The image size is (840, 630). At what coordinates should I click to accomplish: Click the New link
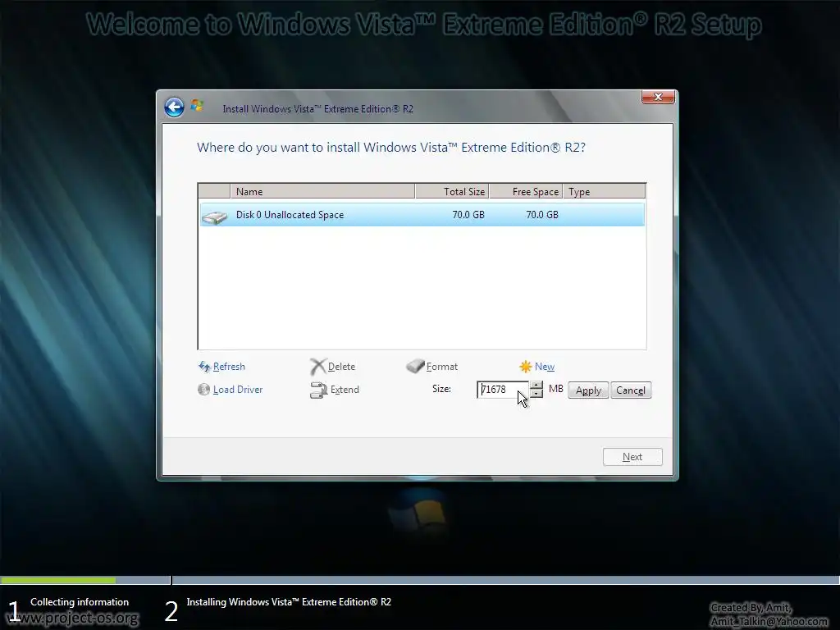pyautogui.click(x=545, y=367)
